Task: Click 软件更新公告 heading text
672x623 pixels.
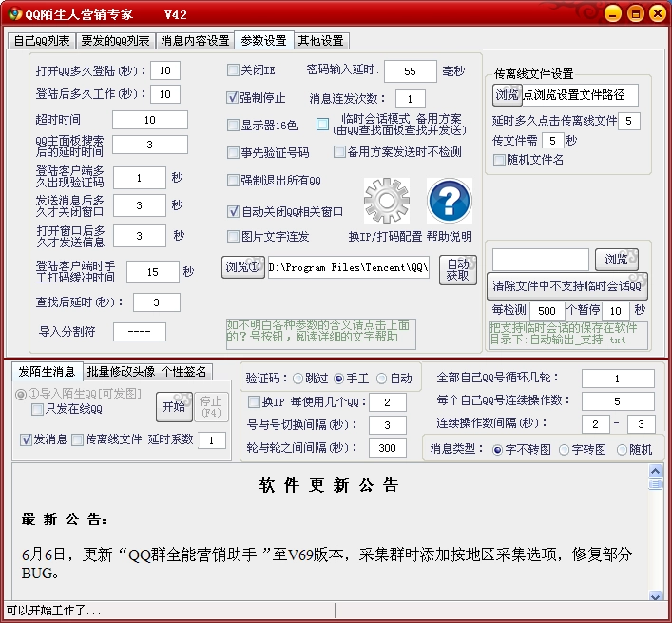Action: (x=329, y=485)
